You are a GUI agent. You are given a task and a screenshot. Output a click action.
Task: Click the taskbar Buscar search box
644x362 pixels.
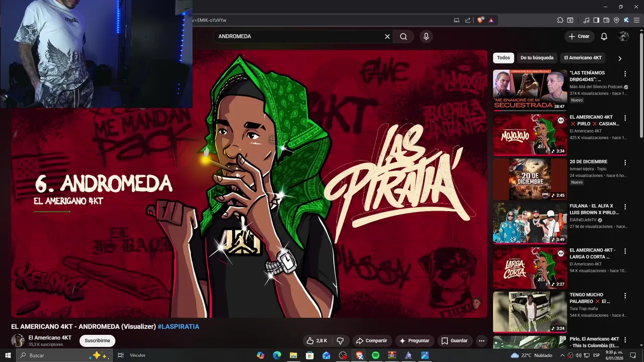[x=64, y=355]
